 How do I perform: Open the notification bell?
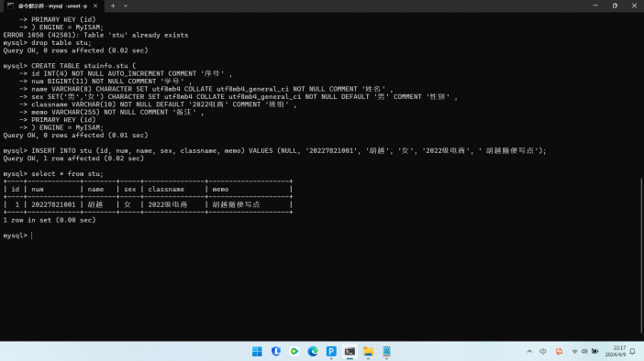pos(632,352)
